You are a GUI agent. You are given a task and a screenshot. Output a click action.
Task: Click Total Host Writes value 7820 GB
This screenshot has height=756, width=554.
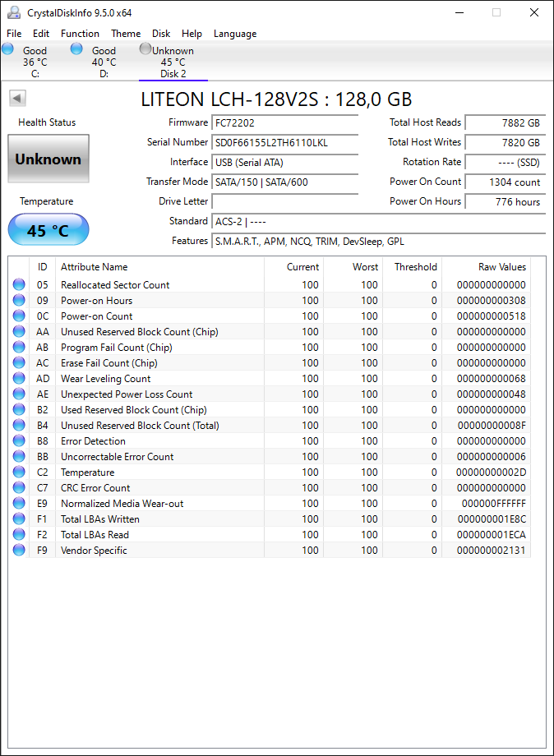tap(506, 143)
